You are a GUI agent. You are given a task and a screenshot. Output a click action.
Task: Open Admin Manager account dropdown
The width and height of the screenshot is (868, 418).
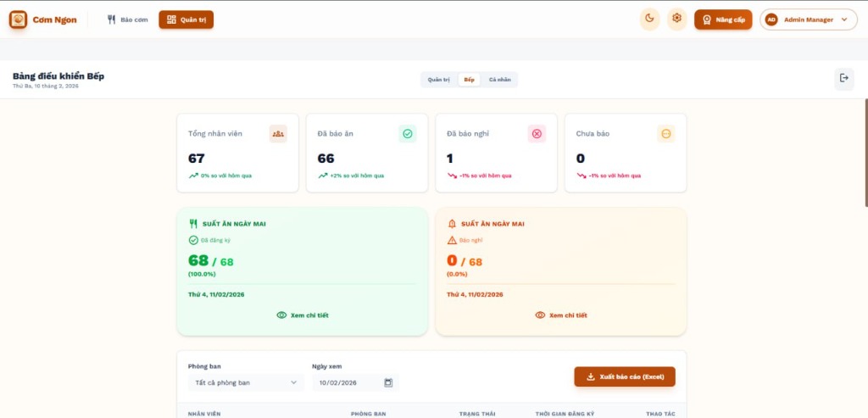click(x=808, y=20)
